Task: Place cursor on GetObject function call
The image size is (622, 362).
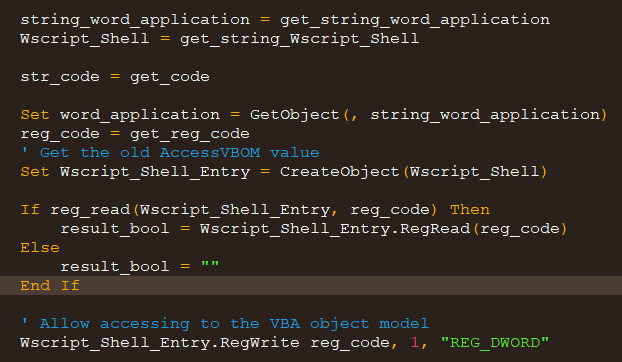Action: 294,115
